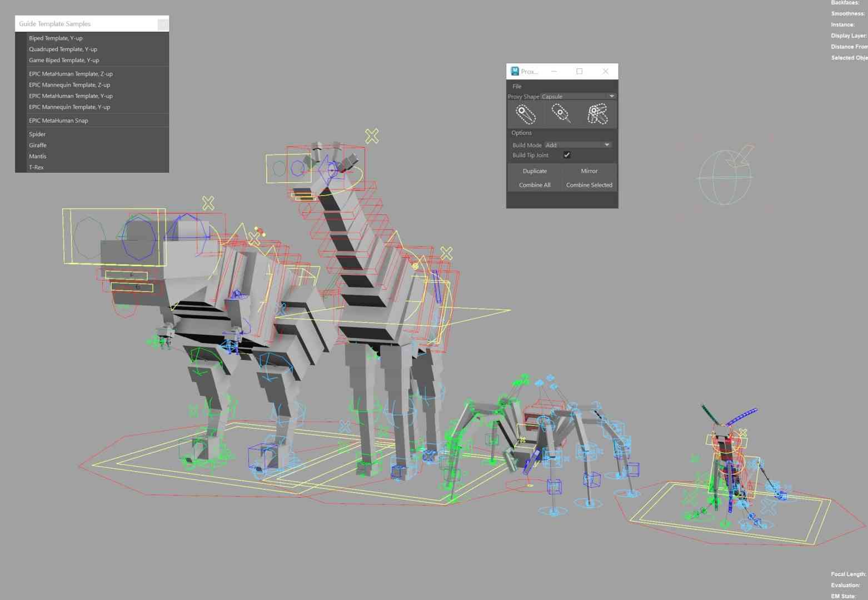Click the Maya logo in the Proxy window titlebar
Screen dimensions: 868x600
[515, 71]
